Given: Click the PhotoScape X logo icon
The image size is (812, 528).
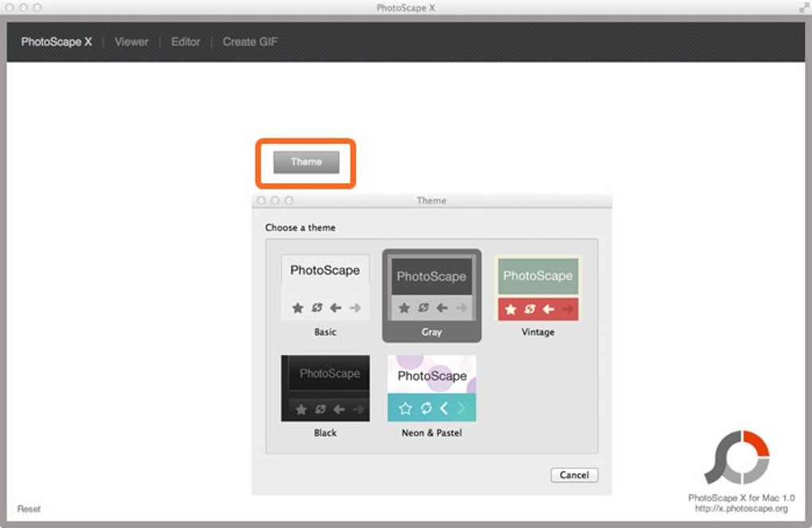Looking at the screenshot, I should coord(737,457).
